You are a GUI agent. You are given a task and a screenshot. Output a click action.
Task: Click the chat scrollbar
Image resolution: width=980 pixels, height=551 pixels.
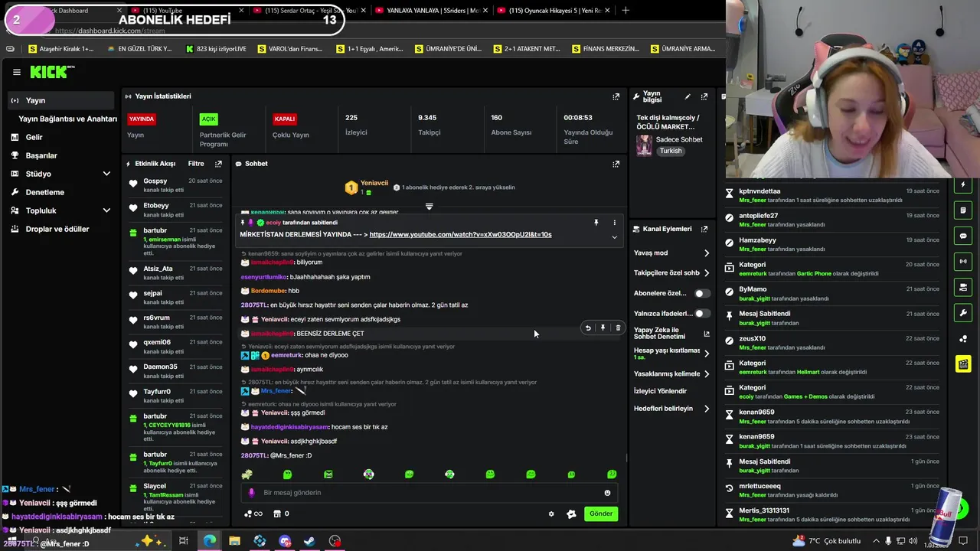[x=627, y=458]
